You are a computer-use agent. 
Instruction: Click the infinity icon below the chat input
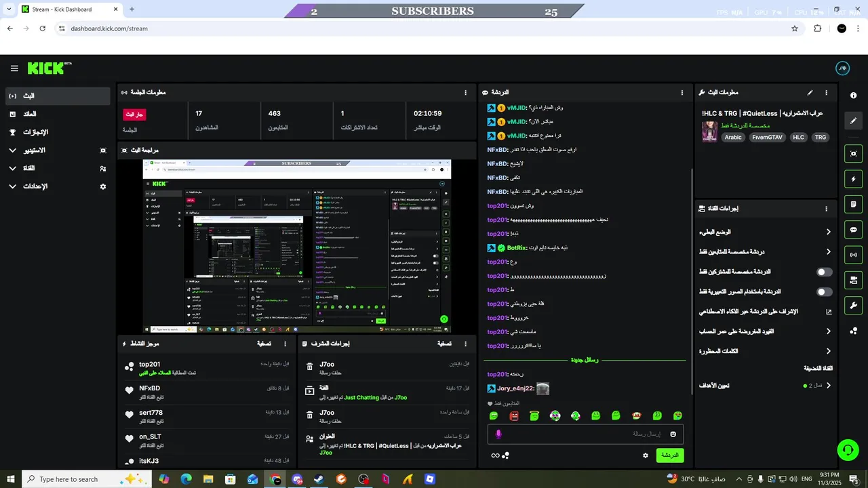(496, 455)
